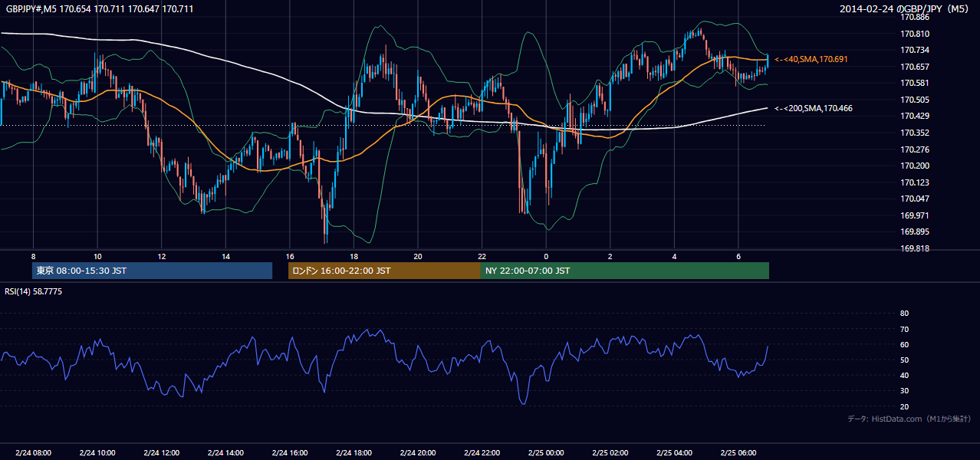This screenshot has width=980, height=460.
Task: Click RSI axis level 80
Action: 904,314
